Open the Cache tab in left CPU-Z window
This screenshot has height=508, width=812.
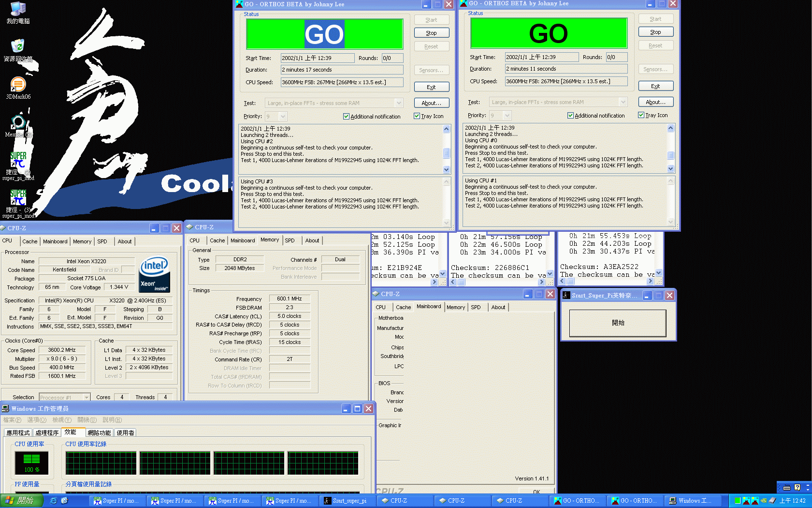(x=30, y=241)
